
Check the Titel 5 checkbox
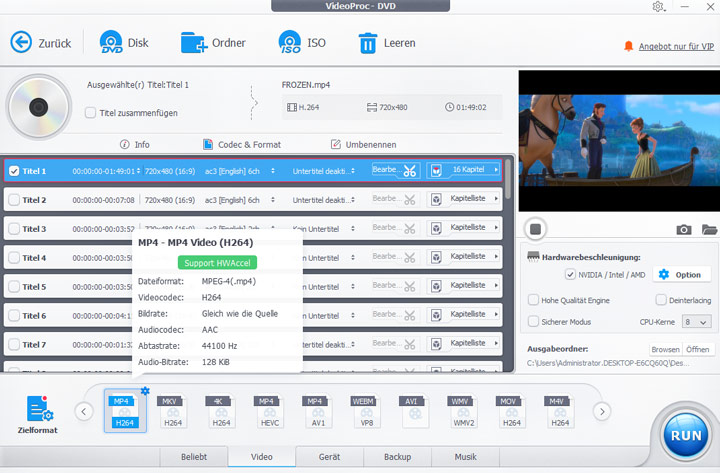tap(14, 287)
